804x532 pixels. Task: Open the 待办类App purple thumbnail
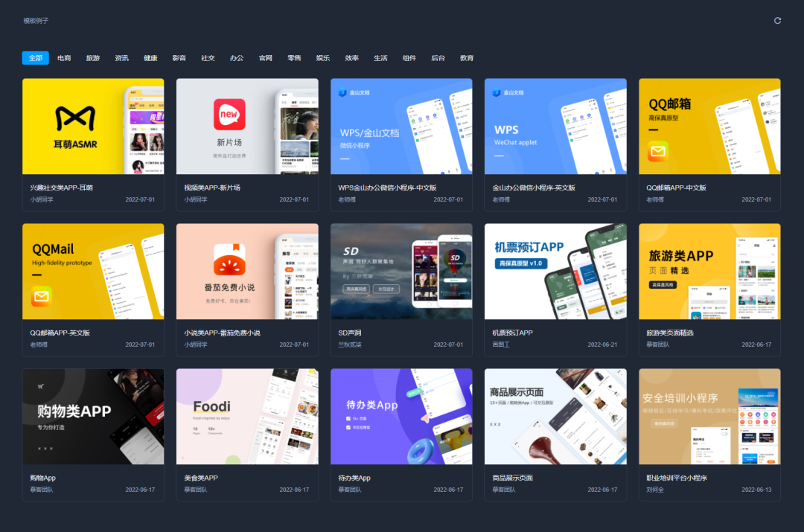pyautogui.click(x=401, y=416)
